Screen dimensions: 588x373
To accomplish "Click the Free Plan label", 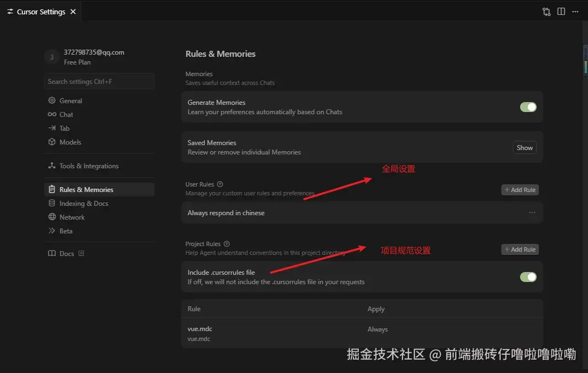I will tap(77, 62).
